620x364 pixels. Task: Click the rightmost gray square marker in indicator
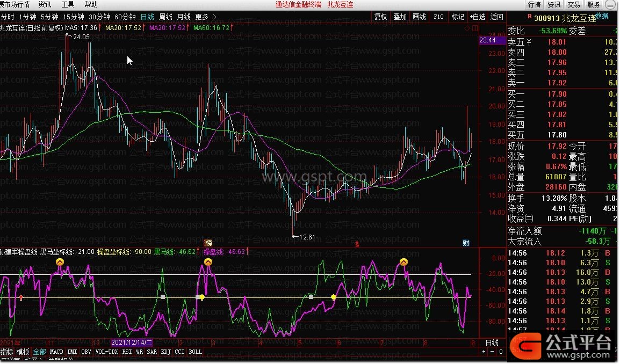click(x=311, y=296)
